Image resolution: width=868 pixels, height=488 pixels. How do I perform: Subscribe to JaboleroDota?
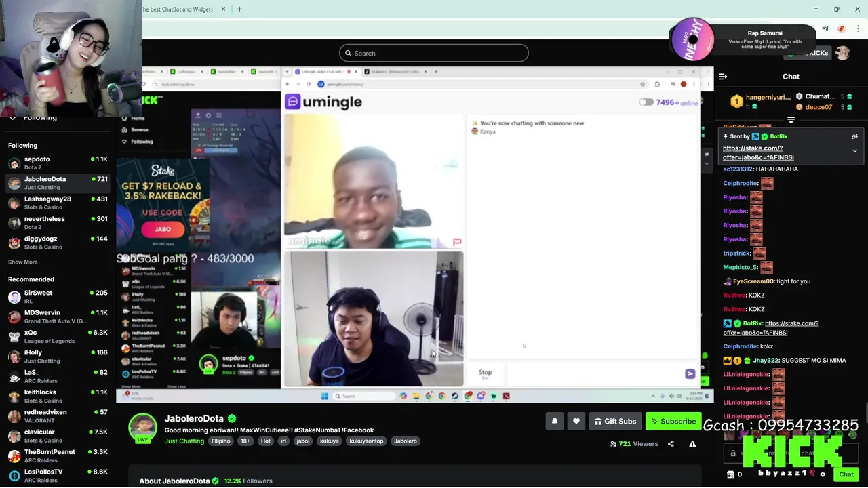tap(673, 422)
